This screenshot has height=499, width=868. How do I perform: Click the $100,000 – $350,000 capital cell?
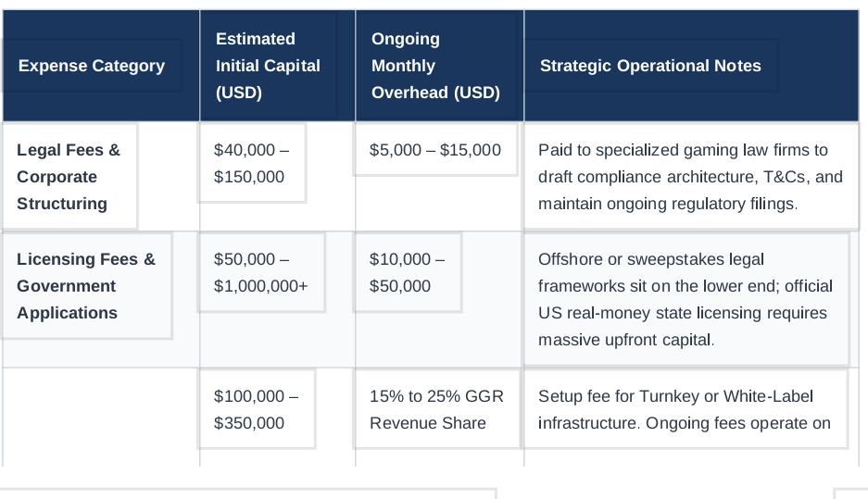(277, 418)
